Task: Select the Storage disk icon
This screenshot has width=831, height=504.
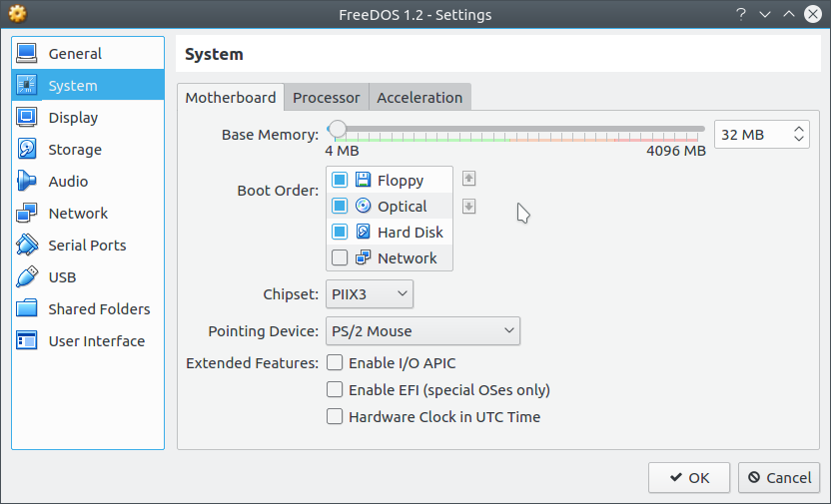Action: point(27,150)
